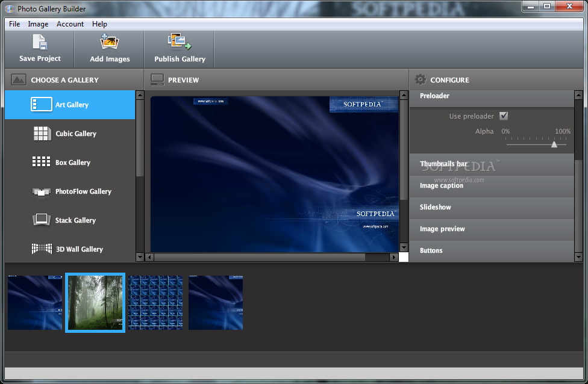Click preview horizontal scroll left arrow
The image size is (588, 384).
click(x=149, y=257)
